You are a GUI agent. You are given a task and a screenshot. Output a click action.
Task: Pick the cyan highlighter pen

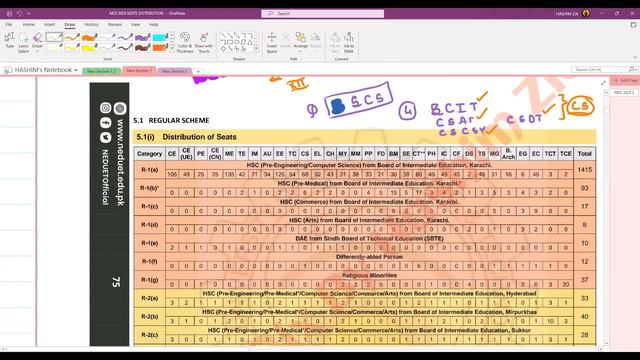click(160, 37)
